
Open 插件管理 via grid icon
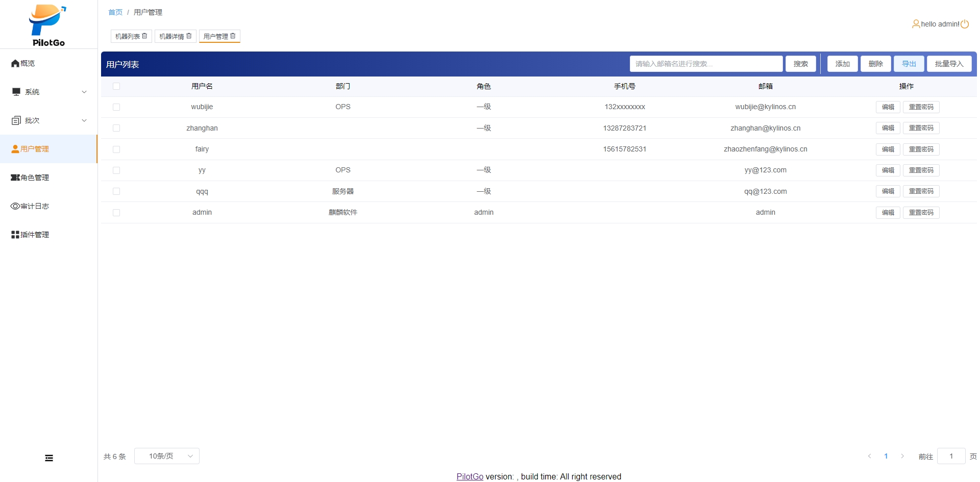[x=15, y=235]
